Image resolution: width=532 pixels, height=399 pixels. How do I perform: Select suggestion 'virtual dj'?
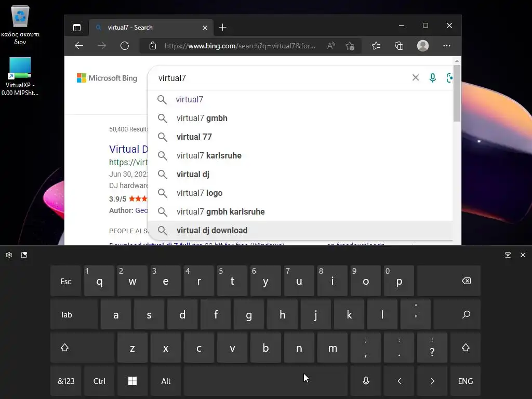pos(301,174)
